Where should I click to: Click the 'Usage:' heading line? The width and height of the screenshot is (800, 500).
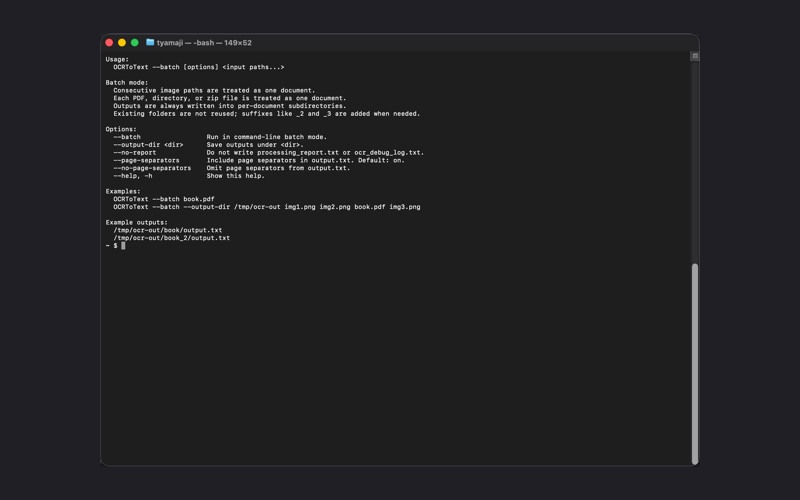pos(117,59)
